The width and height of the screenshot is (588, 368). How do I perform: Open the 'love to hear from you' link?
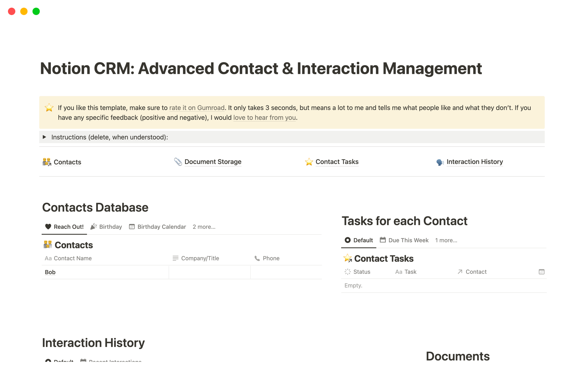pos(264,117)
